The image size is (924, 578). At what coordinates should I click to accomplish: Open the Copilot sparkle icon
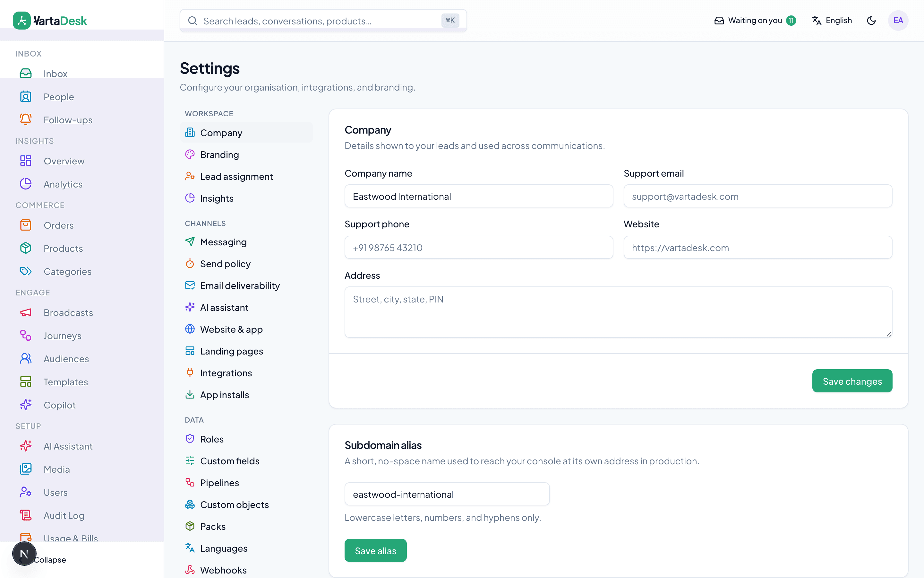click(x=26, y=405)
